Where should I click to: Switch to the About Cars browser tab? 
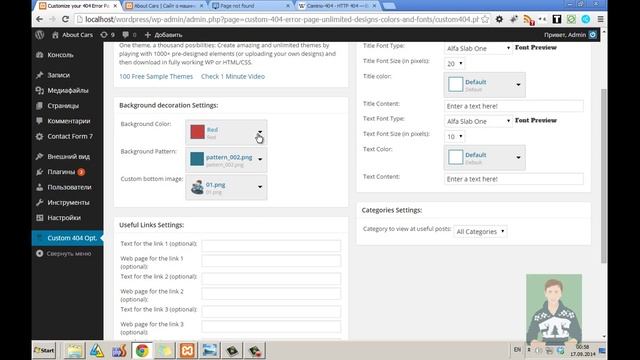click(x=165, y=6)
